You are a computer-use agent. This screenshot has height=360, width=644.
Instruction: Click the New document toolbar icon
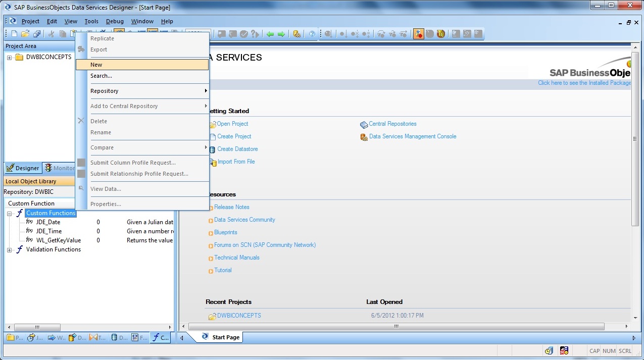tap(14, 34)
